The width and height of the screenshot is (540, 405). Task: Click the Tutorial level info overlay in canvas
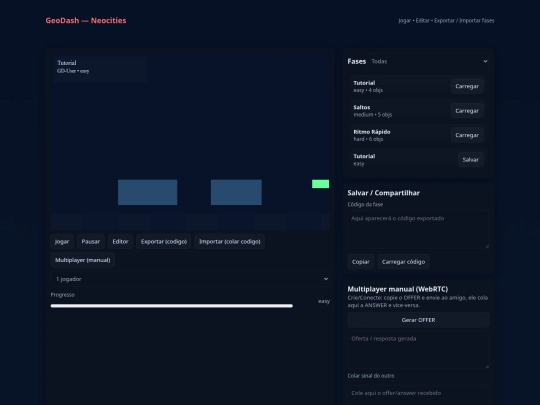pos(100,68)
